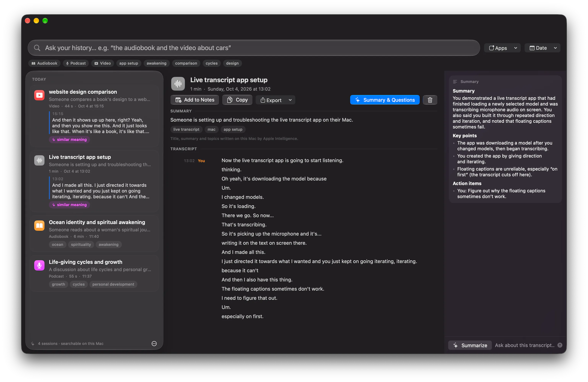Click transcript line 'I changed models.'
588x382 pixels.
(x=243, y=197)
